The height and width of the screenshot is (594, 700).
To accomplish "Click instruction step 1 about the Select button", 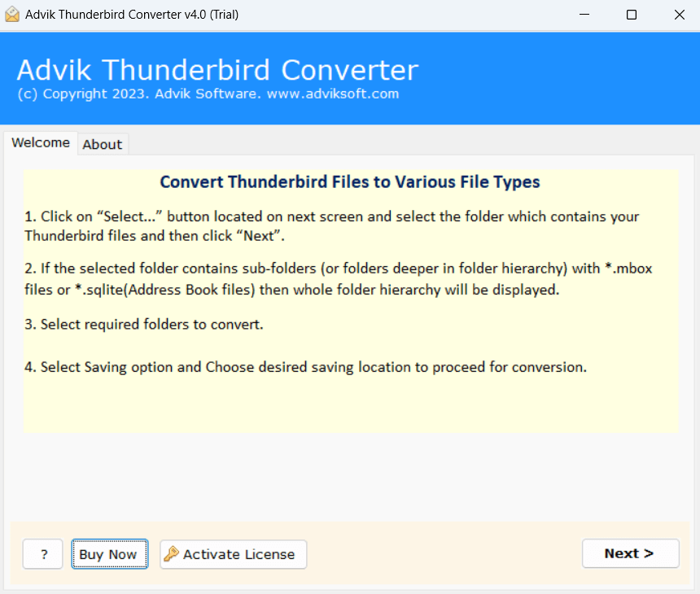I will click(x=332, y=226).
